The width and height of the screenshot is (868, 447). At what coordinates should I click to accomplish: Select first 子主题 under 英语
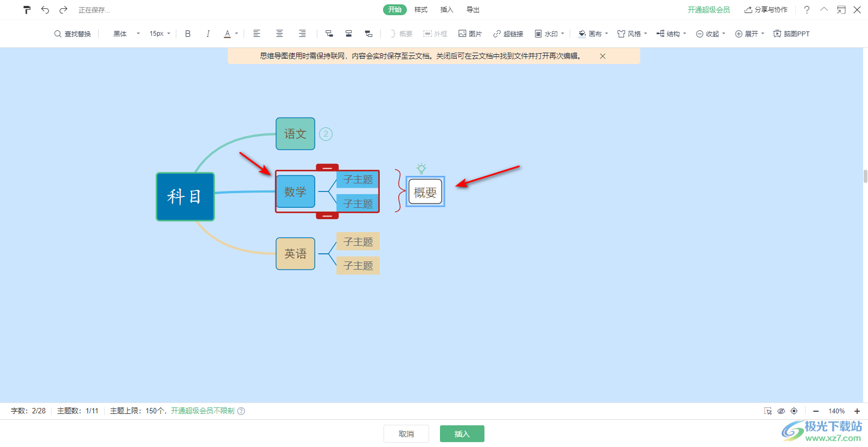tap(358, 241)
